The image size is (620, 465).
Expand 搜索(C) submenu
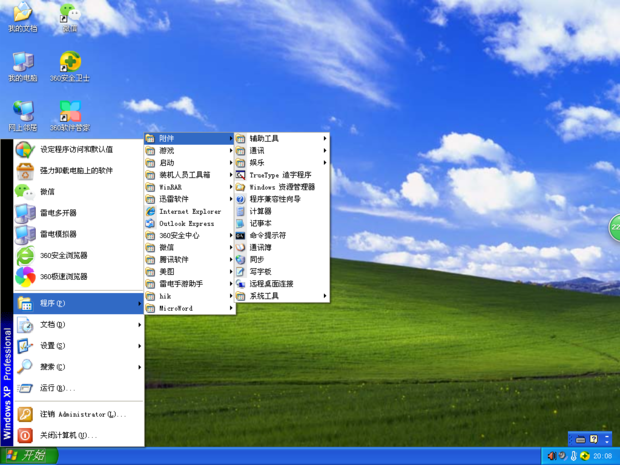click(x=78, y=367)
